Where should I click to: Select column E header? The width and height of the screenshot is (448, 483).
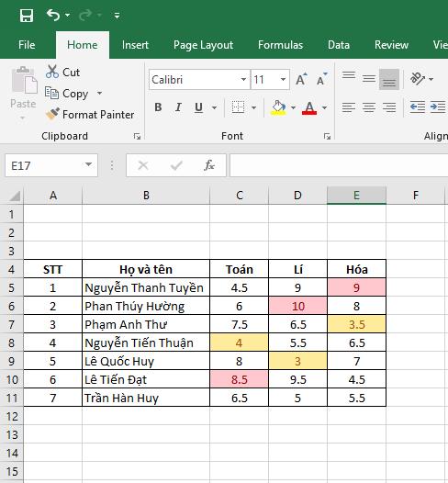point(356,196)
